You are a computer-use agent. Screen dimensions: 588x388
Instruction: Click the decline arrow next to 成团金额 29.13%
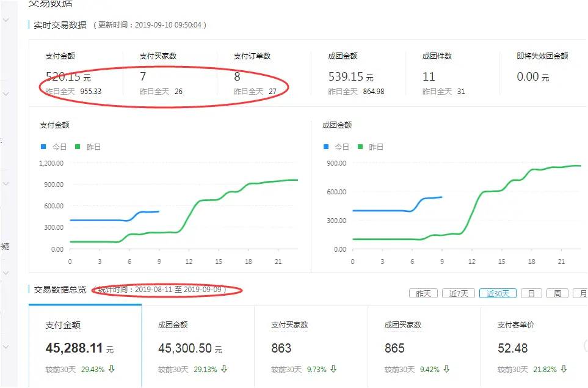(224, 369)
